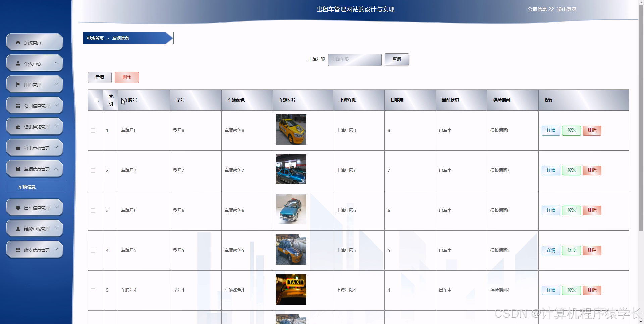The height and width of the screenshot is (324, 644).
Task: Click the car icon beside 出车信息管理
Action: (18, 208)
